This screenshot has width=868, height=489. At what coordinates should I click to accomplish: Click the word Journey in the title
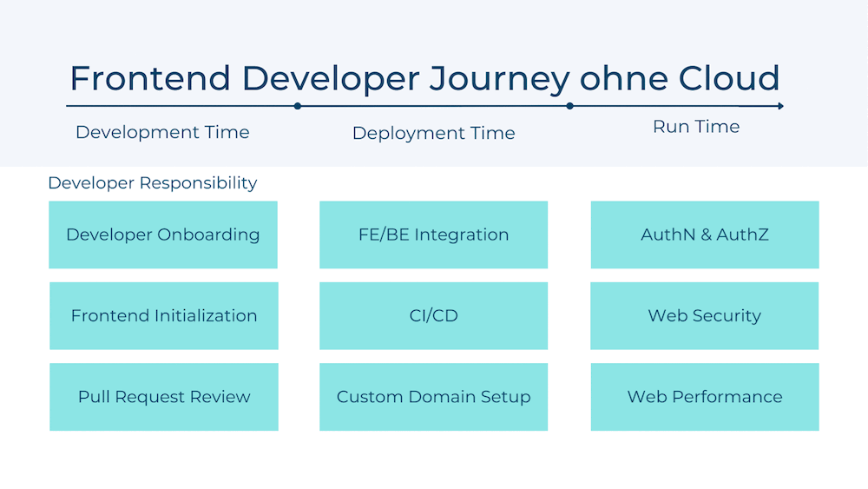(499, 78)
